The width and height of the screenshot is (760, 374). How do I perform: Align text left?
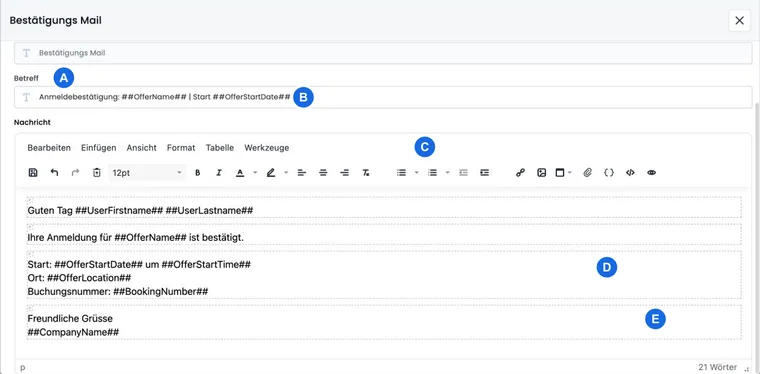pos(301,172)
